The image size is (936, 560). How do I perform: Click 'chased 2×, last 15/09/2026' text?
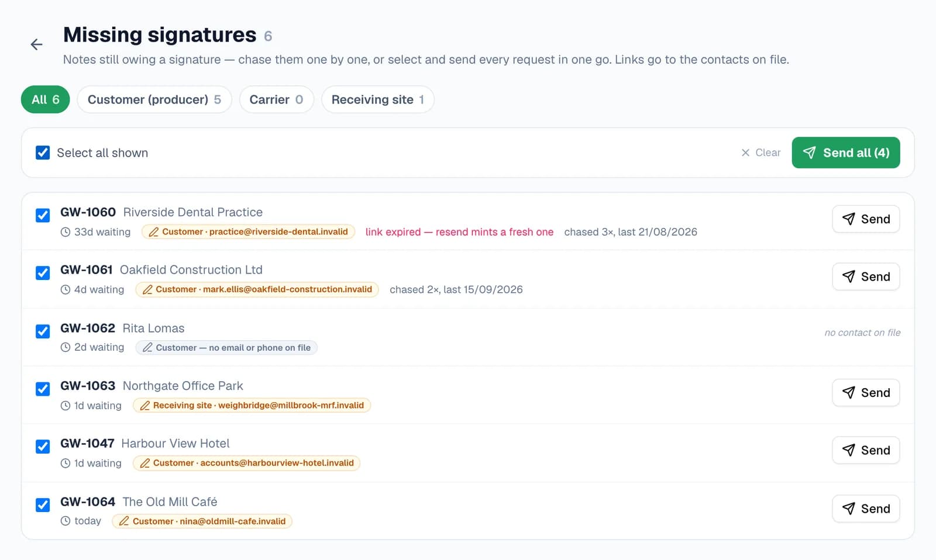[x=456, y=289]
